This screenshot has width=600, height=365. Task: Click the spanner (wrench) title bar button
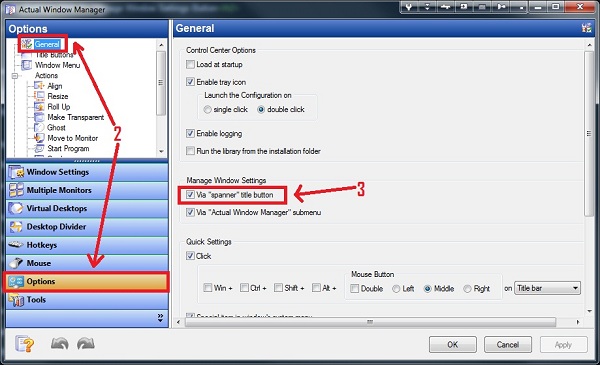(x=409, y=7)
